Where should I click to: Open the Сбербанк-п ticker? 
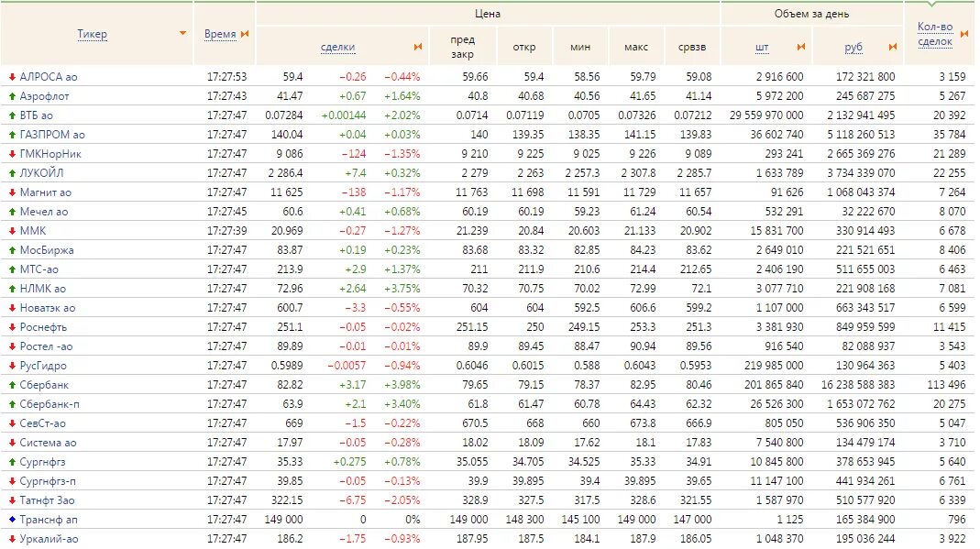pos(50,404)
